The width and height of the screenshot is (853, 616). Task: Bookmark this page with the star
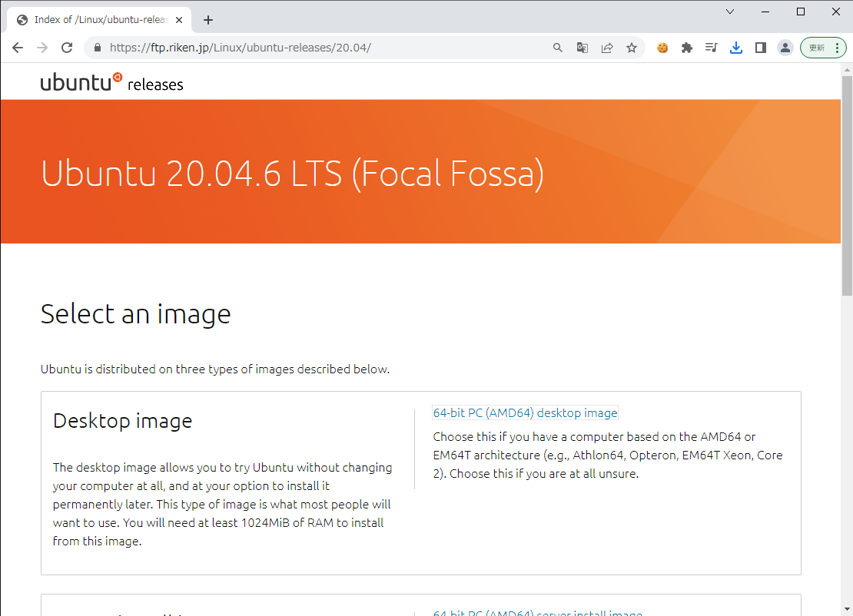click(x=632, y=48)
